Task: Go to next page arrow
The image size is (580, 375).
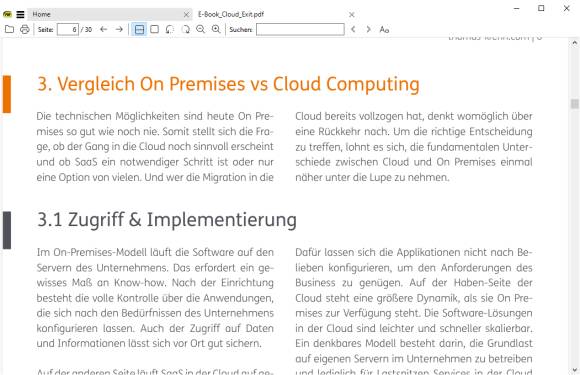Action: 119,29
